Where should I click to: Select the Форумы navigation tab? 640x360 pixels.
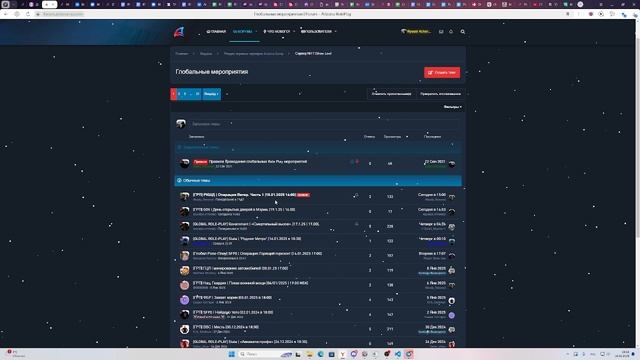pos(242,31)
